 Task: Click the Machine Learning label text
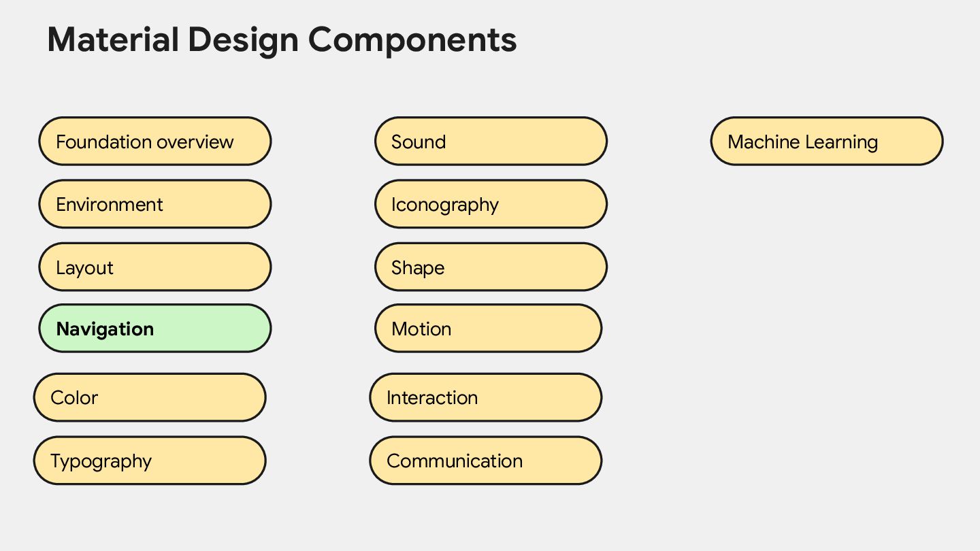pyautogui.click(x=802, y=142)
